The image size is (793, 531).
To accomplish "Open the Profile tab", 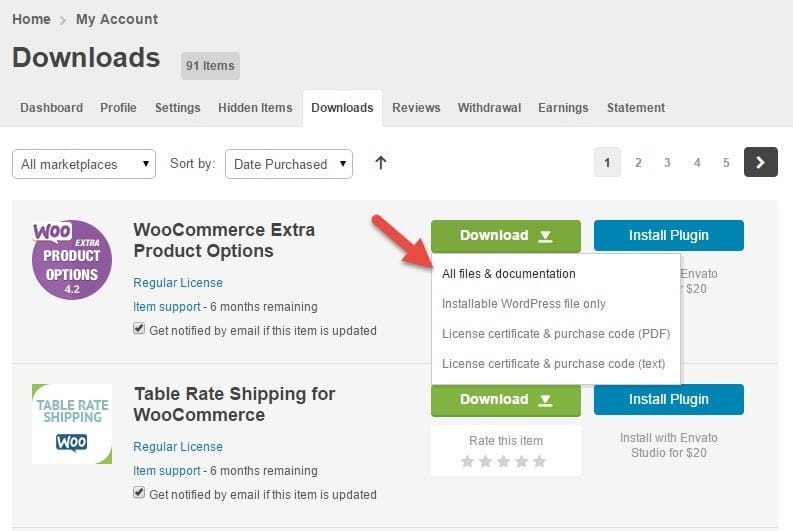I will pos(118,108).
